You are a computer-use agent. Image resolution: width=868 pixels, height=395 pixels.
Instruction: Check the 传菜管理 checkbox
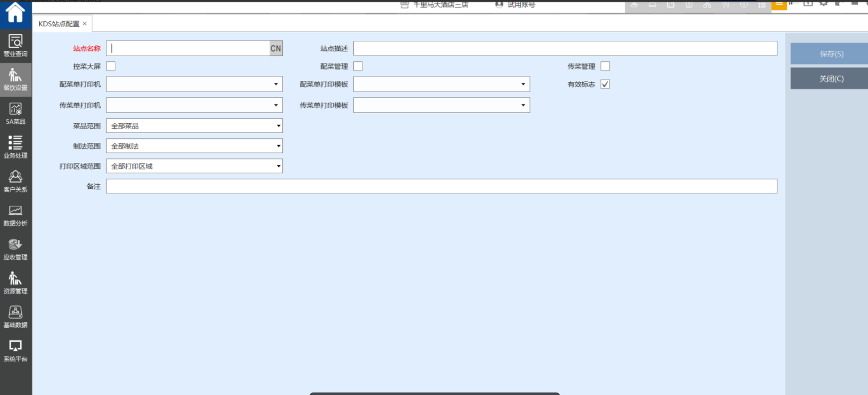pos(605,66)
